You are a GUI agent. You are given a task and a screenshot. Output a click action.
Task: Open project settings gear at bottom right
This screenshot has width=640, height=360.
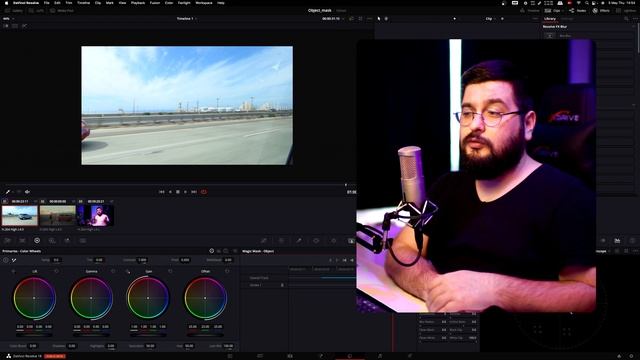632,356
